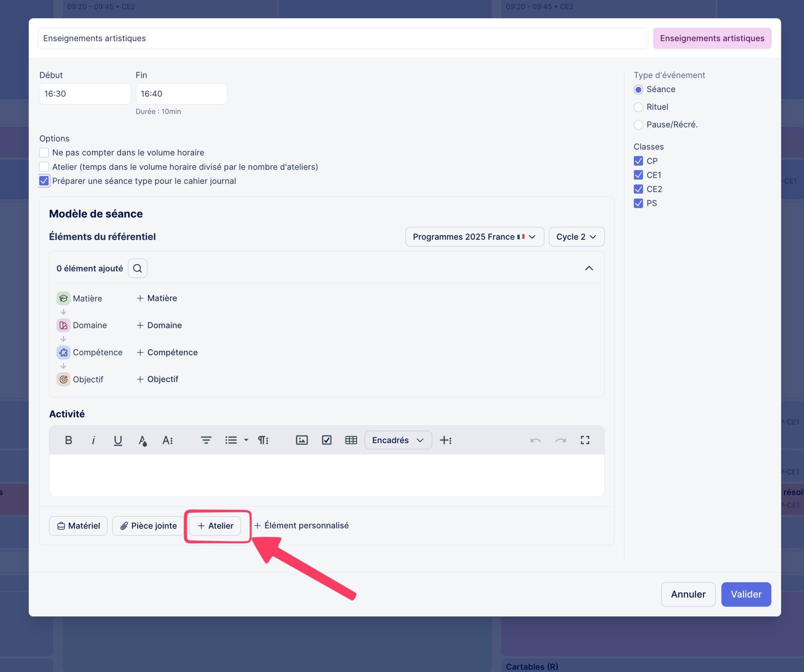Insert a checkbox item in editor
Image resolution: width=804 pixels, height=672 pixels.
[326, 440]
